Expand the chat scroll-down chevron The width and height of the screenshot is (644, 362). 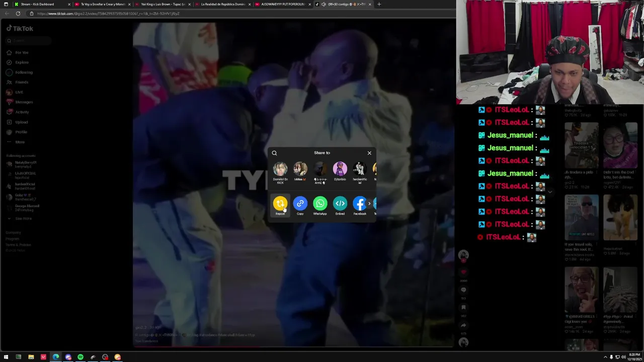click(x=550, y=192)
